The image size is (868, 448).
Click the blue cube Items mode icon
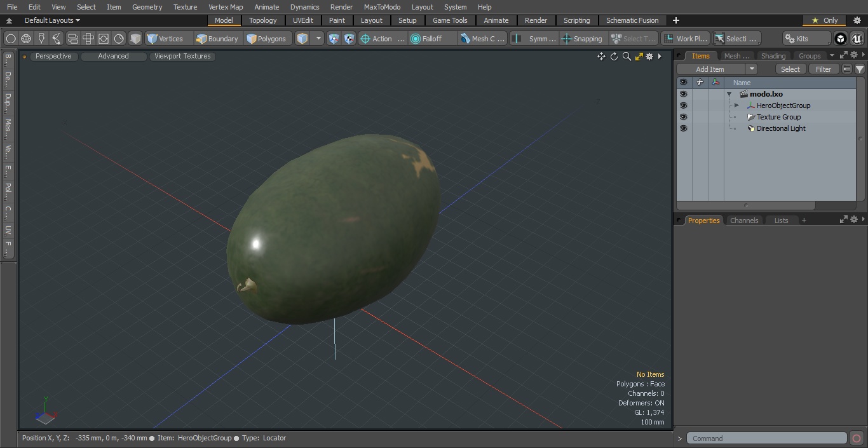(x=302, y=39)
